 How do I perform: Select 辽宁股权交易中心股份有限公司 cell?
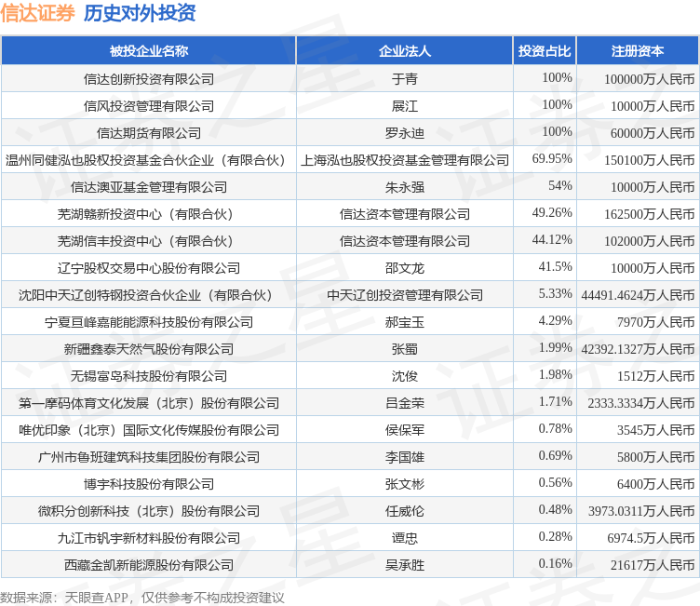pyautogui.click(x=149, y=268)
